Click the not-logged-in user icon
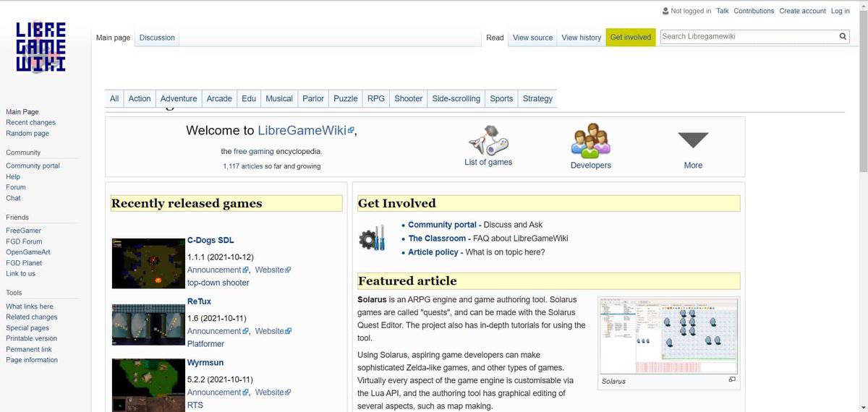 [x=665, y=11]
